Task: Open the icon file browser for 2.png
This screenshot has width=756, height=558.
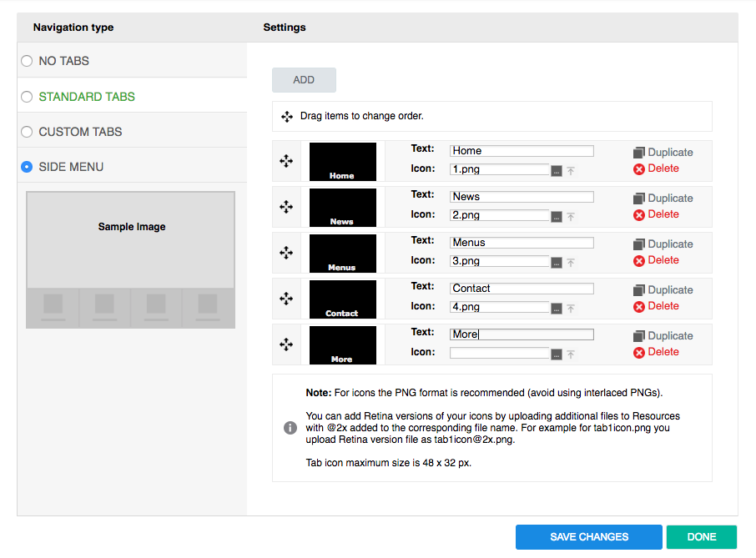Action: point(557,216)
